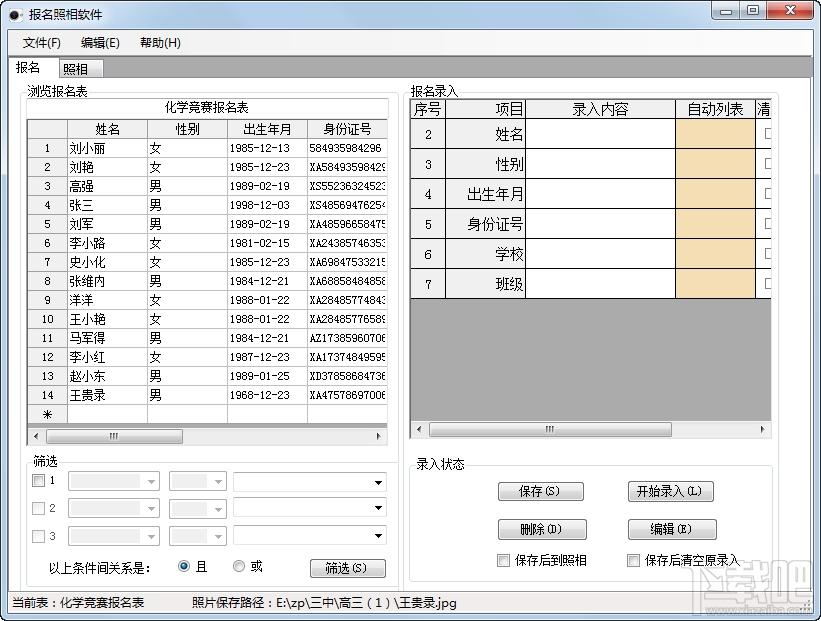Click right scroll arrow of 报名录入 grid

coord(763,430)
